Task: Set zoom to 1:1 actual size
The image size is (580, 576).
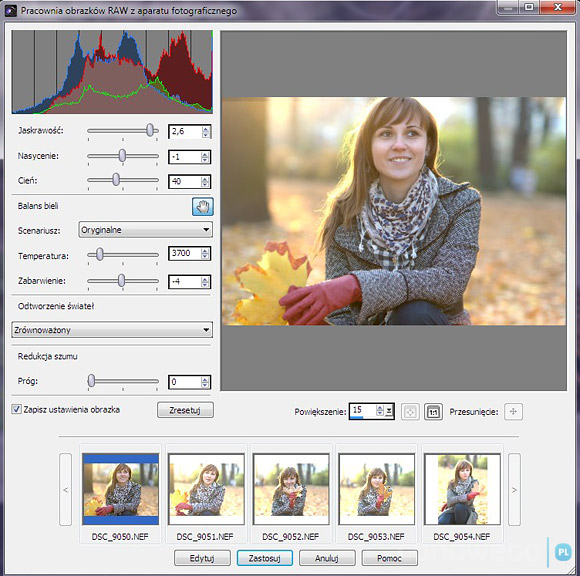Action: pyautogui.click(x=433, y=412)
